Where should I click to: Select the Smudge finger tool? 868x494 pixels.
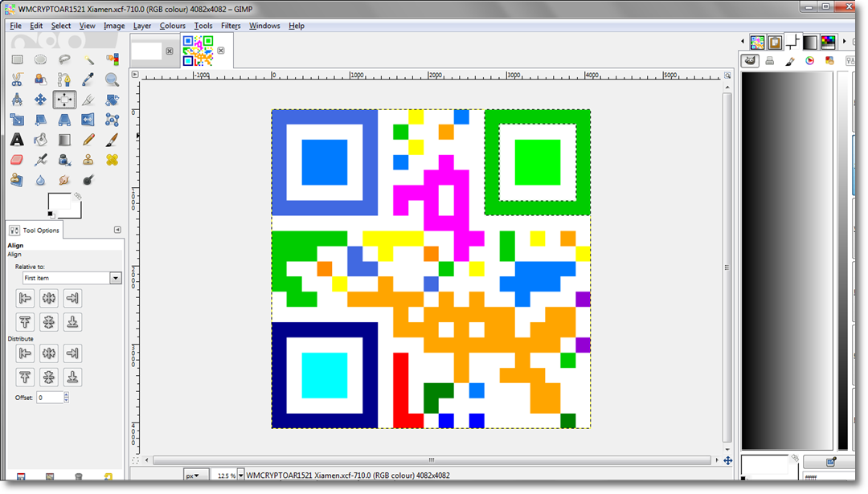[x=64, y=180]
